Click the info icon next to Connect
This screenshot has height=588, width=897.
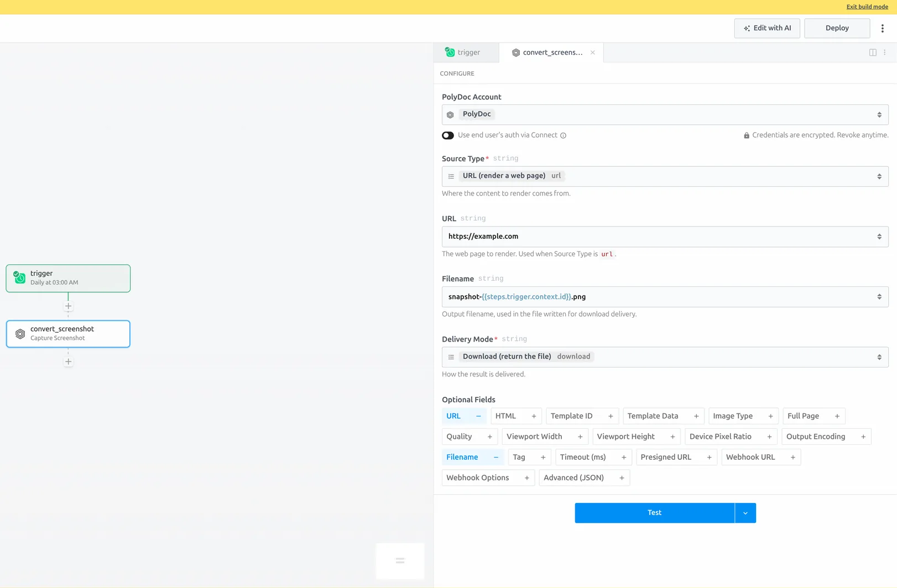pyautogui.click(x=563, y=135)
